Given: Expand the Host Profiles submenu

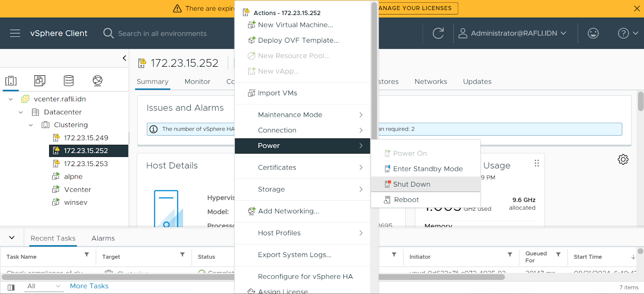Looking at the screenshot, I should (302, 233).
